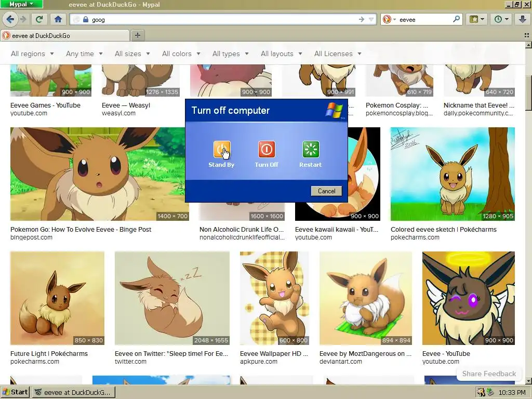The height and width of the screenshot is (399, 532).
Task: Go back with the browser Back arrow
Action: pyautogui.click(x=10, y=19)
